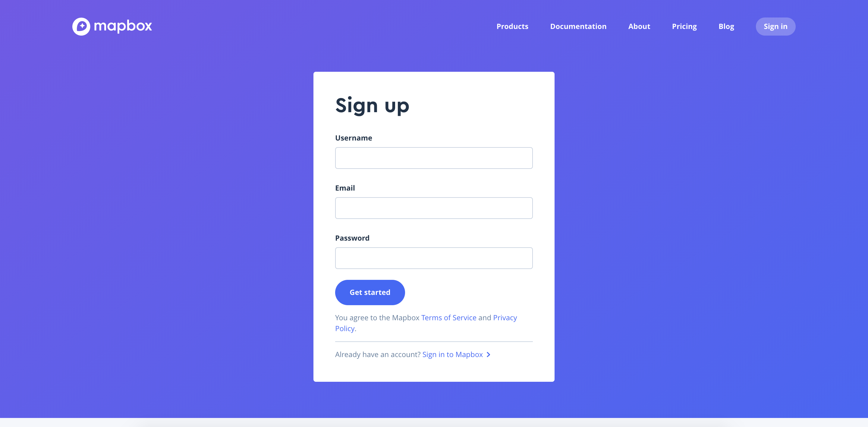
Task: Click the Pricing navigation link
Action: [x=684, y=26]
